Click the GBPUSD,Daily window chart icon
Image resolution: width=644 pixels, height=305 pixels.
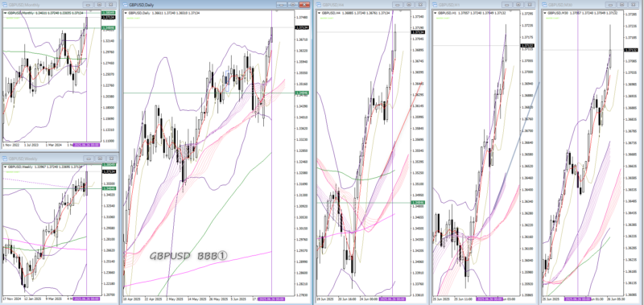pyautogui.click(x=126, y=5)
